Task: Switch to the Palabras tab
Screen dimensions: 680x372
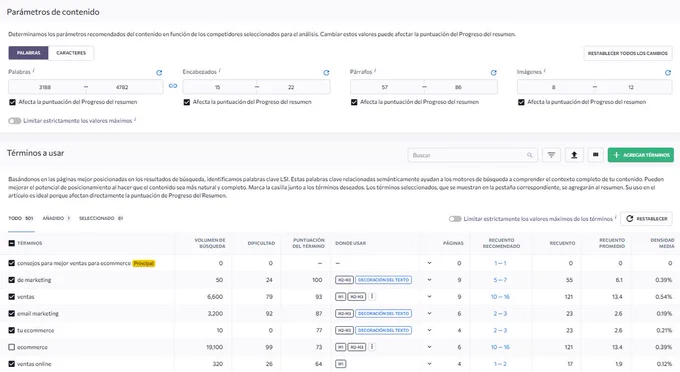Action: click(x=29, y=53)
